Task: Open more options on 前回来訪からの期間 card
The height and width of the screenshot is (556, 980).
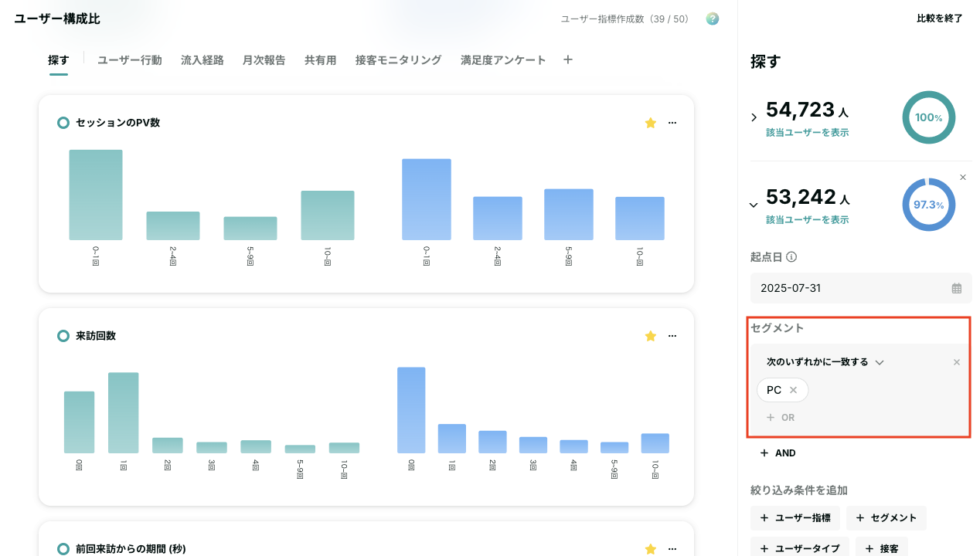Action: (x=672, y=549)
